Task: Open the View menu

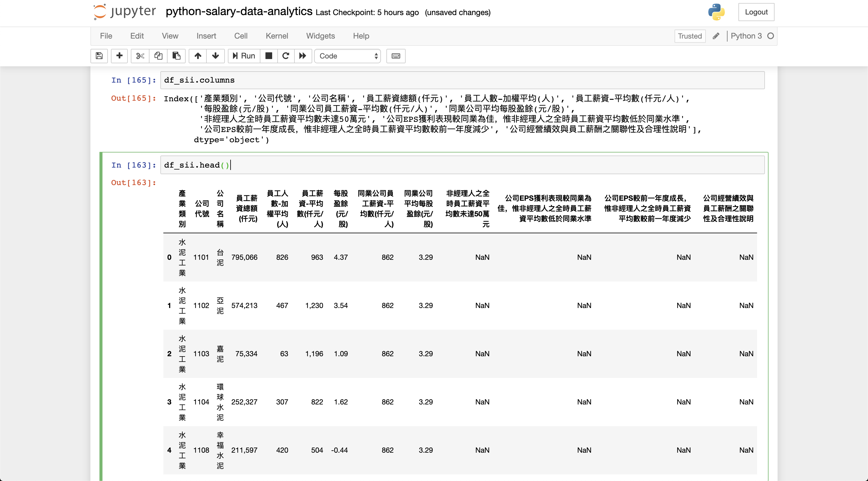Action: (170, 36)
